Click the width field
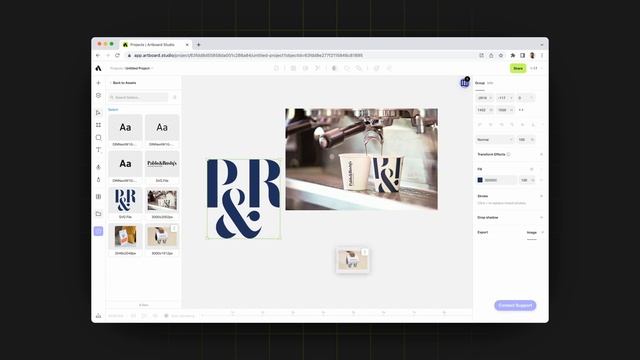The height and width of the screenshot is (360, 640). [484, 110]
